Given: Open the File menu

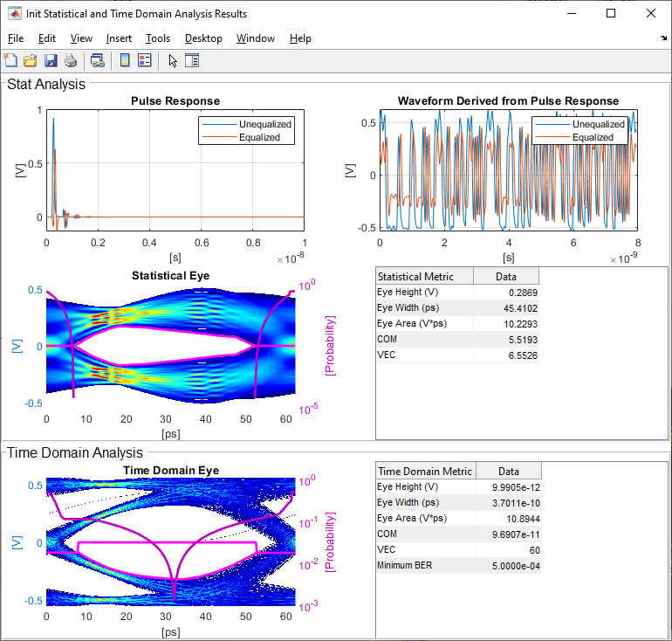Looking at the screenshot, I should pyautogui.click(x=16, y=38).
